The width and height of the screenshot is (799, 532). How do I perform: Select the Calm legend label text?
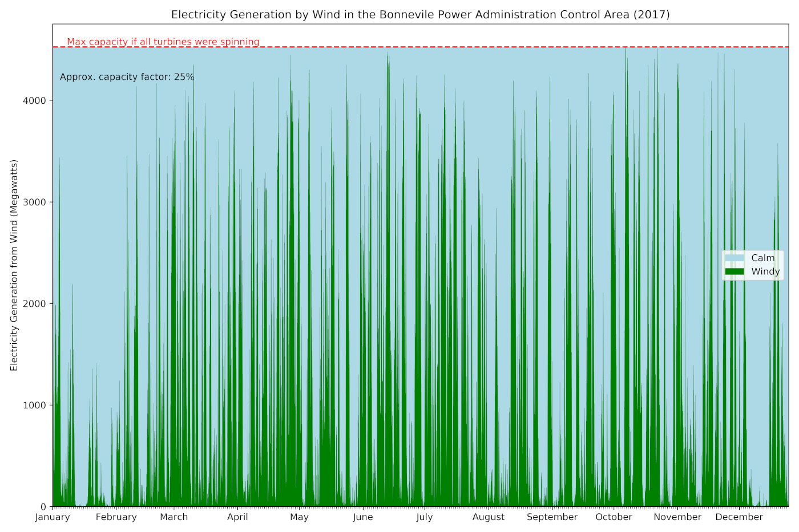[x=762, y=258]
